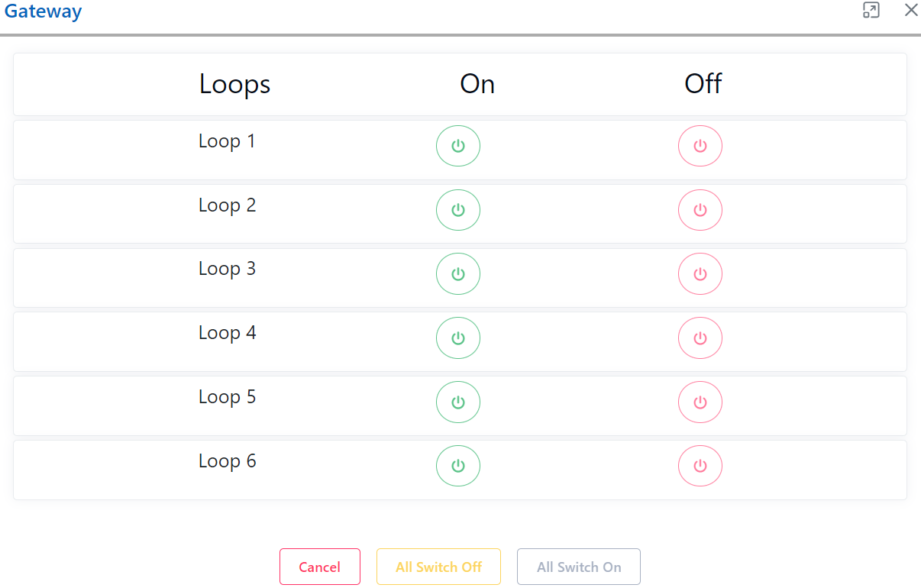Power off Loop 3

pos(700,273)
